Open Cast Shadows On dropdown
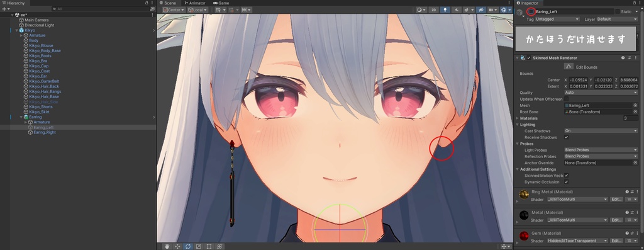This screenshot has width=644, height=250. (x=601, y=131)
